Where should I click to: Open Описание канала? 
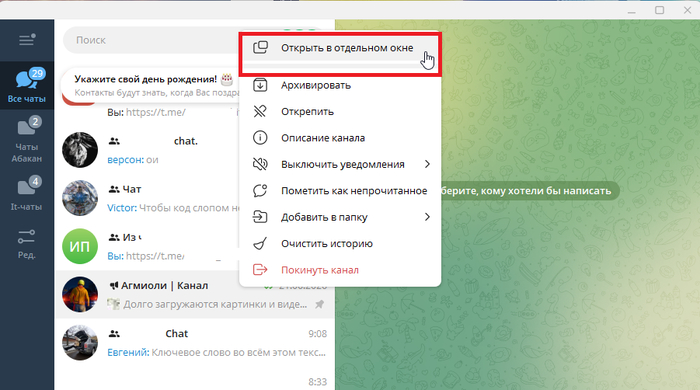tap(340, 138)
